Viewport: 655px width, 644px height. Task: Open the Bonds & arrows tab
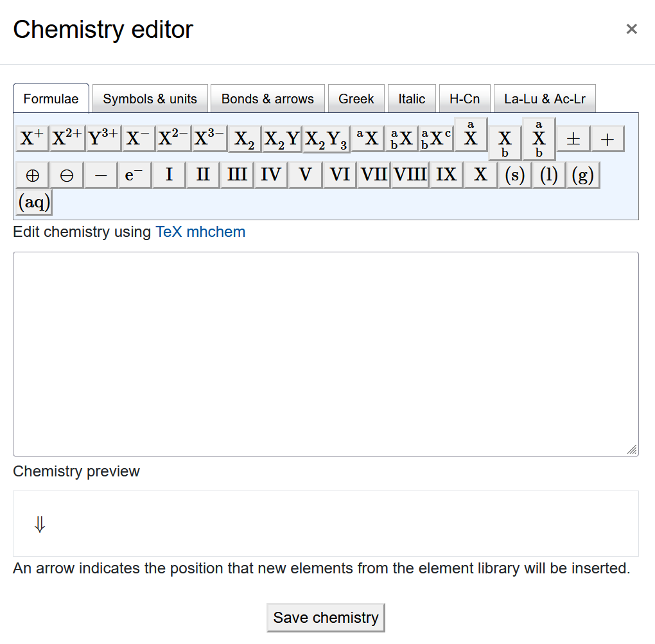268,98
